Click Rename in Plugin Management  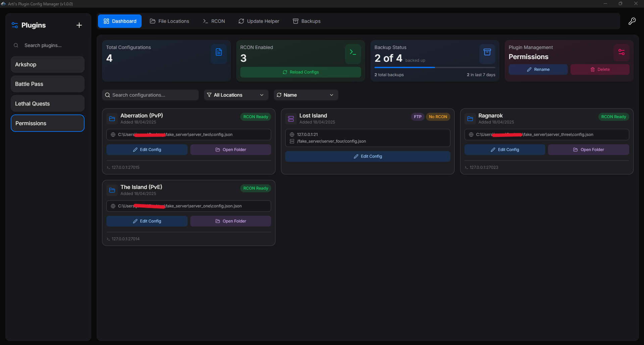tap(538, 69)
